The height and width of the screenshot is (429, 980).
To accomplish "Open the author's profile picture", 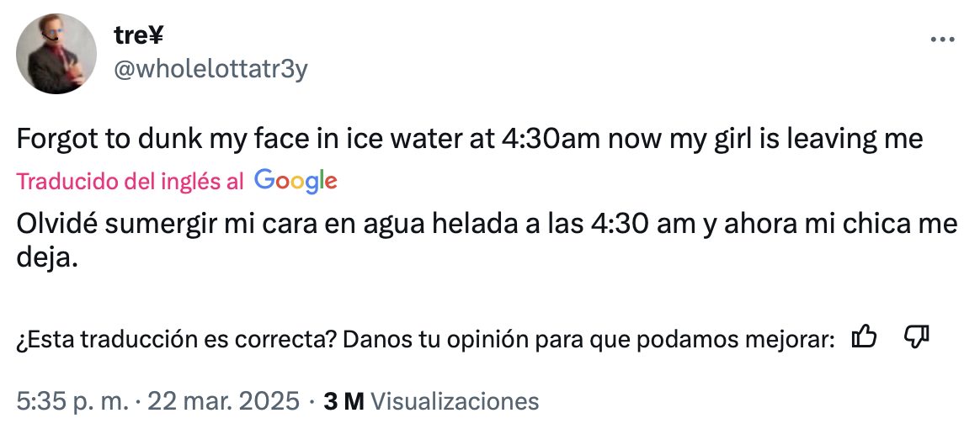I will pos(56,54).
